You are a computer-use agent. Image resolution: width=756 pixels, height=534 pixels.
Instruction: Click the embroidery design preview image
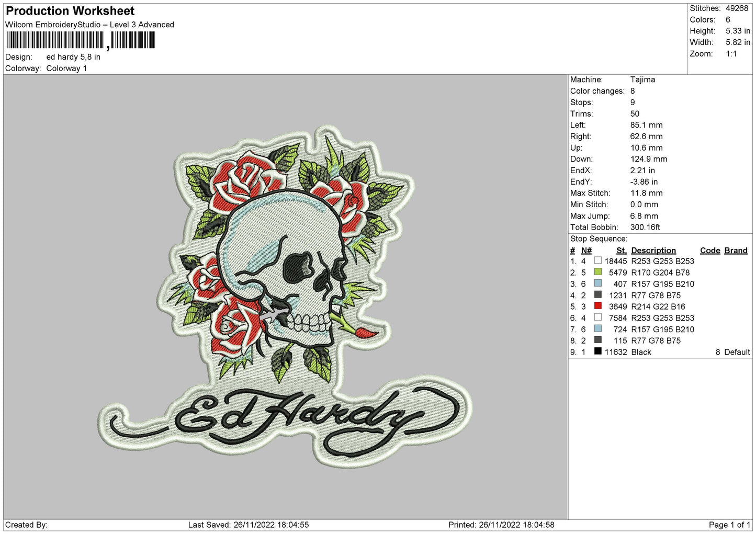tap(285, 297)
